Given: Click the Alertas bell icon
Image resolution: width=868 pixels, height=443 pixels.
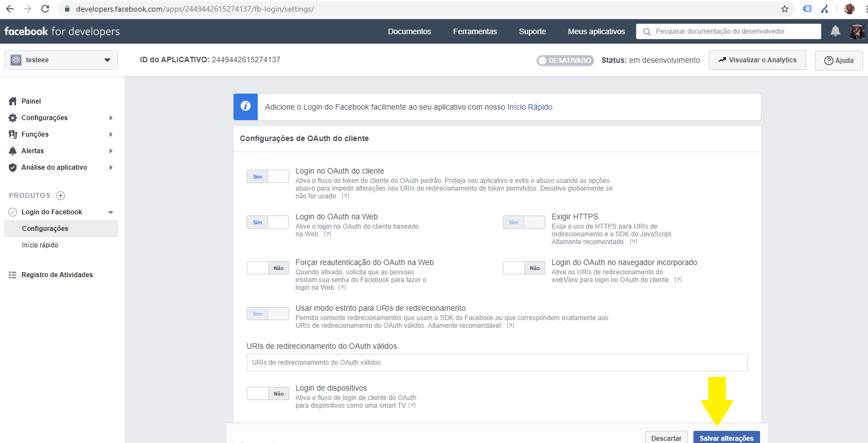Looking at the screenshot, I should pos(13,151).
